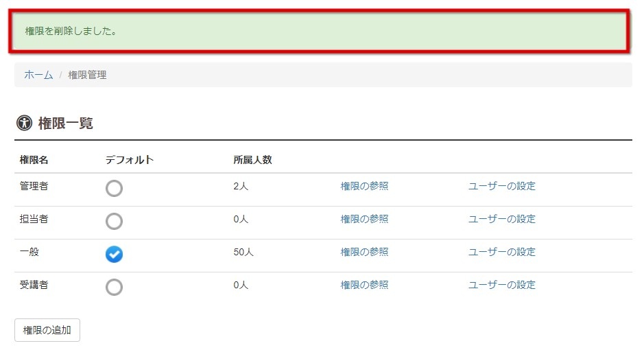Open 権限の参照 for 受講者
The height and width of the screenshot is (350, 644).
(364, 285)
